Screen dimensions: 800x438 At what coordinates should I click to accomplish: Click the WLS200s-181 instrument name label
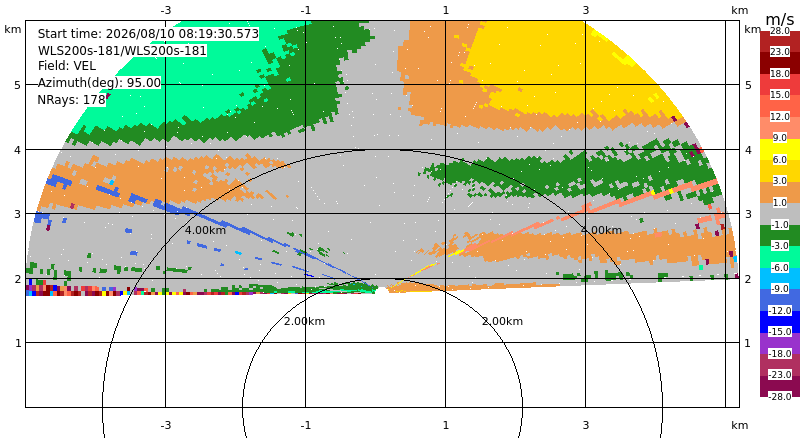tap(122, 51)
